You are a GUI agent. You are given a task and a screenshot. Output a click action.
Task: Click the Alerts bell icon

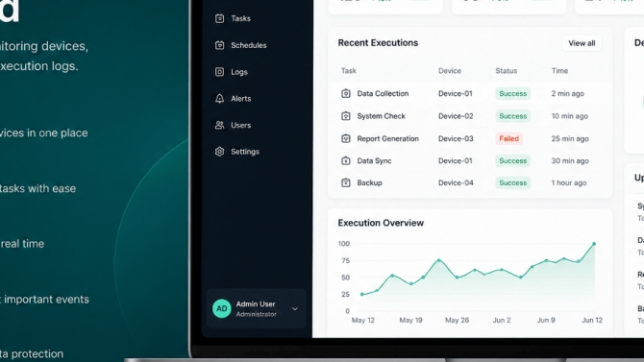coord(220,99)
